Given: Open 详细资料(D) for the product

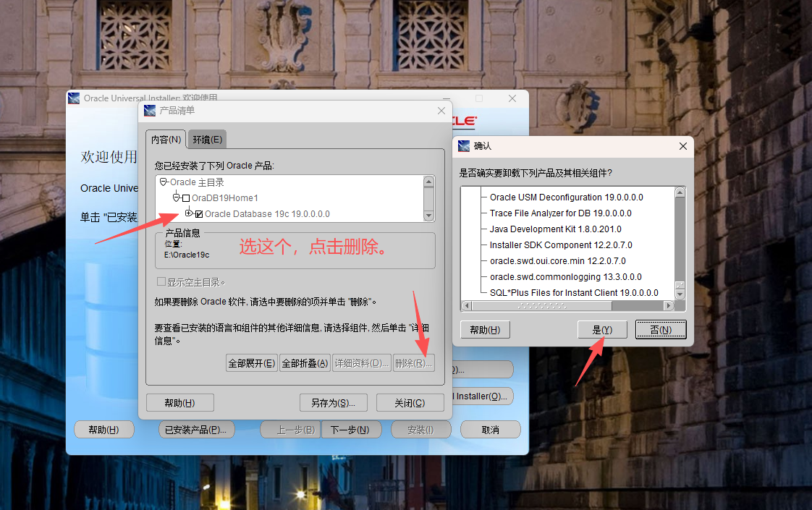Looking at the screenshot, I should 361,363.
